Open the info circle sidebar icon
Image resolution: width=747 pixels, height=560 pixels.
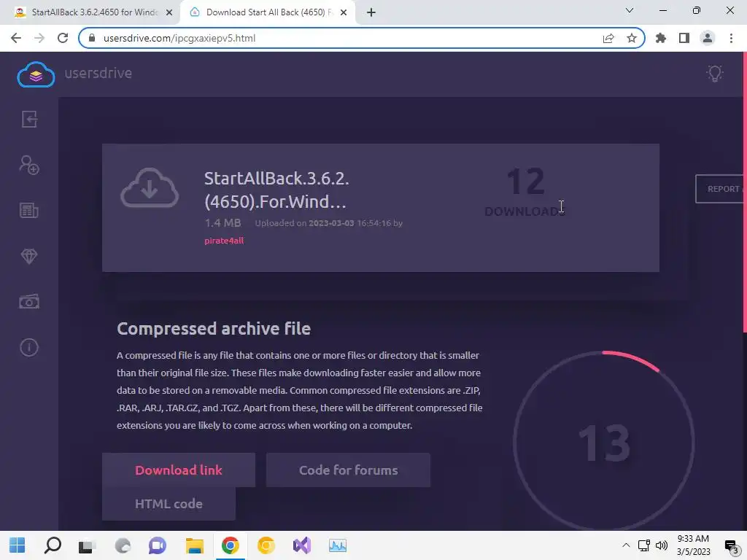[x=29, y=347]
